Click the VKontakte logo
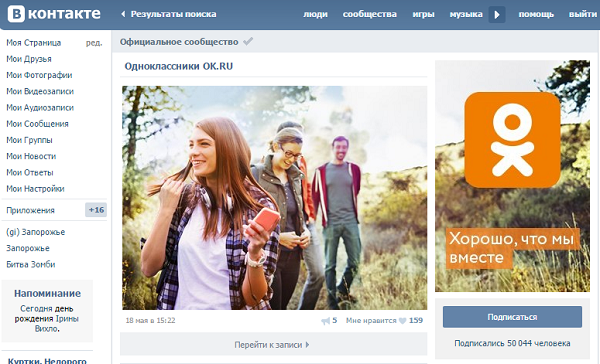Viewport: 600px width, 364px height. tap(54, 14)
